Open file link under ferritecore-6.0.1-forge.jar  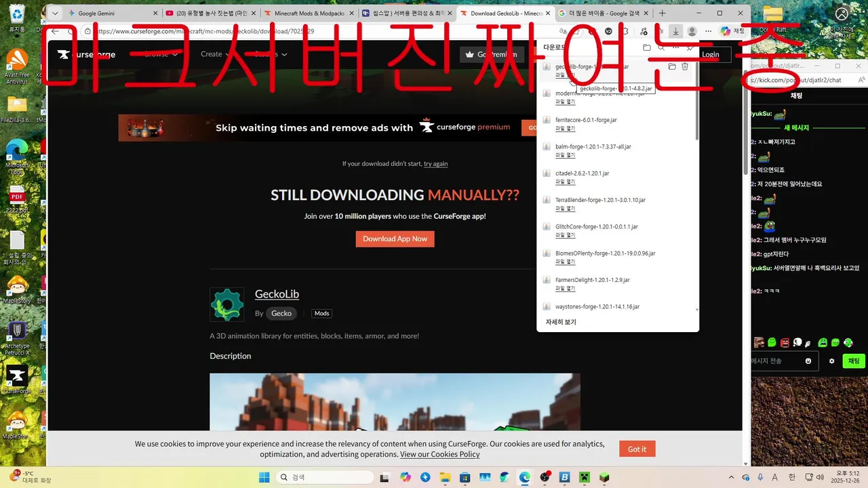tap(565, 128)
